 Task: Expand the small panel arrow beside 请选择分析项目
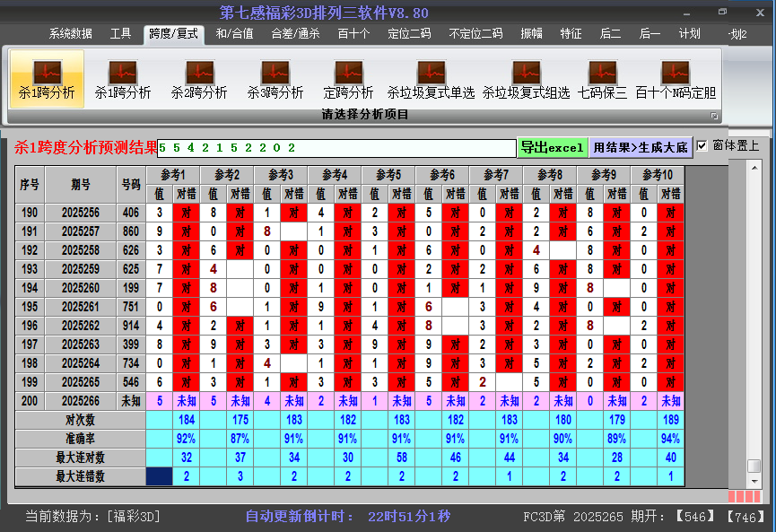pos(715,115)
